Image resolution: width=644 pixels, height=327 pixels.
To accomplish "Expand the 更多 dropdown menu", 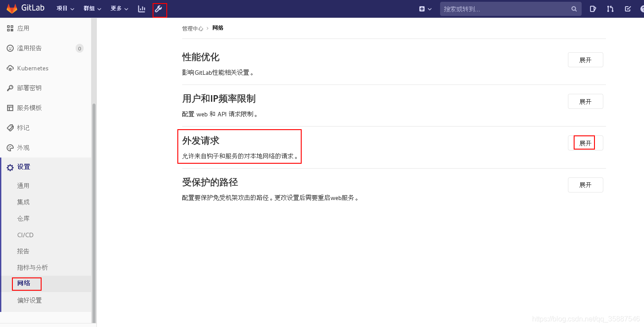I will tap(119, 8).
